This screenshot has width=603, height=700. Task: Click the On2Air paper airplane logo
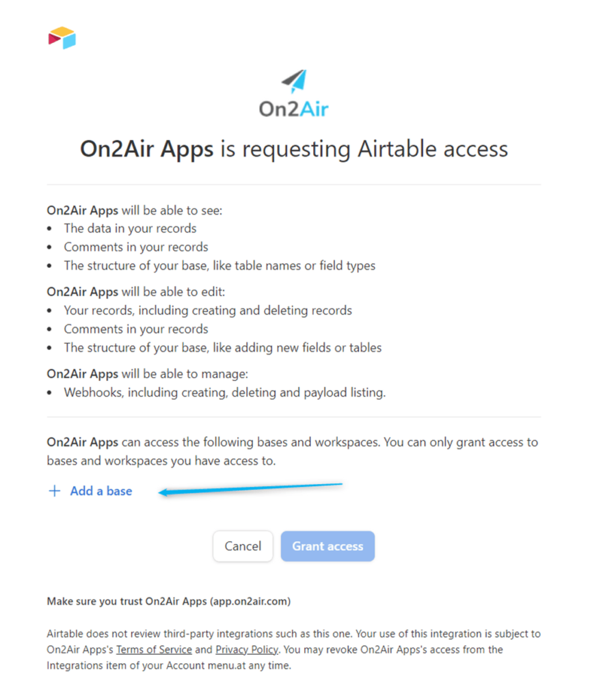[293, 82]
